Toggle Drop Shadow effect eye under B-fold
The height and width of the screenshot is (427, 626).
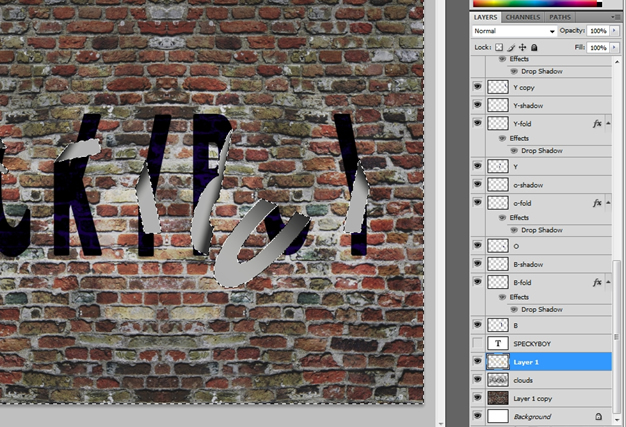(514, 309)
